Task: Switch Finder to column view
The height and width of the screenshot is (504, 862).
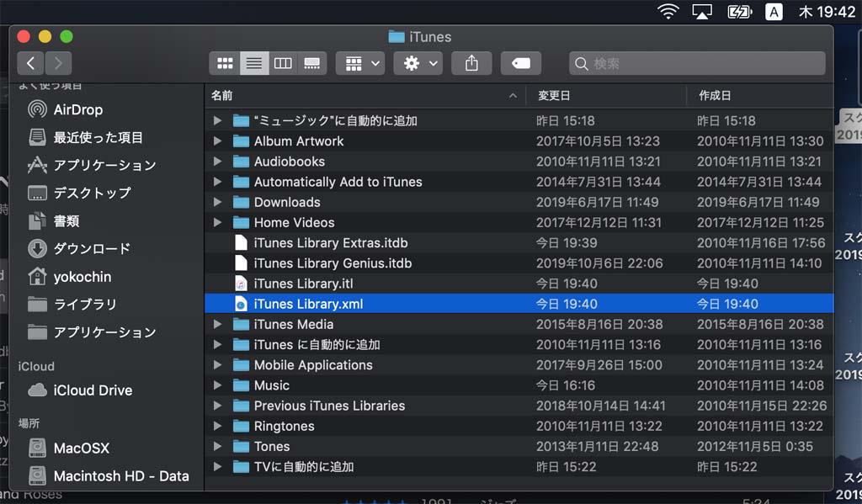Action: tap(283, 63)
